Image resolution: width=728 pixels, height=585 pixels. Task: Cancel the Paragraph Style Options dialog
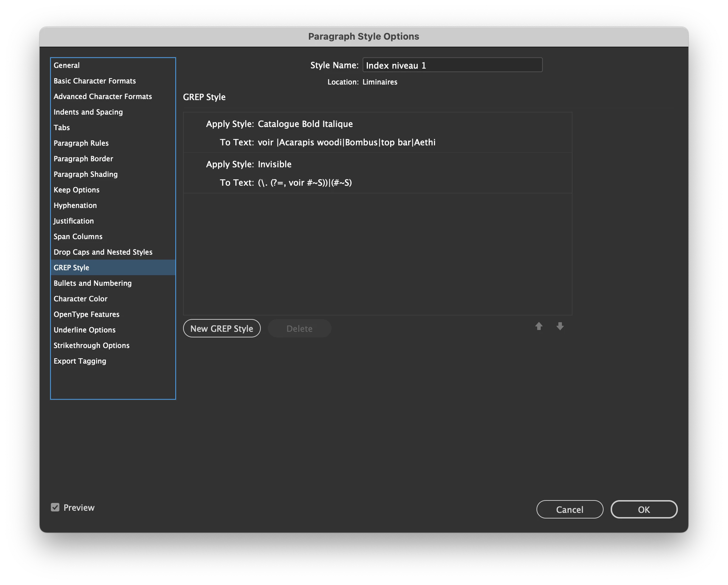coord(569,509)
